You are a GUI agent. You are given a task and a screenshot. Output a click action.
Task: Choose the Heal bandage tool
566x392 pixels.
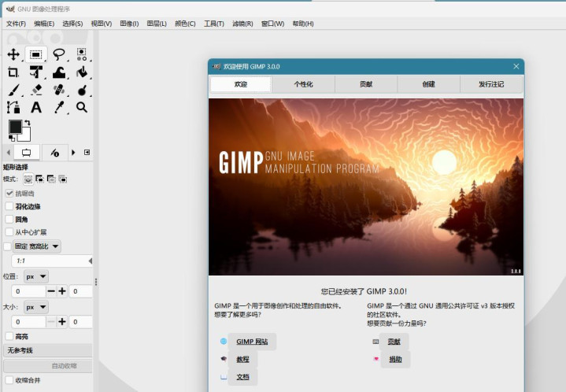tap(59, 90)
